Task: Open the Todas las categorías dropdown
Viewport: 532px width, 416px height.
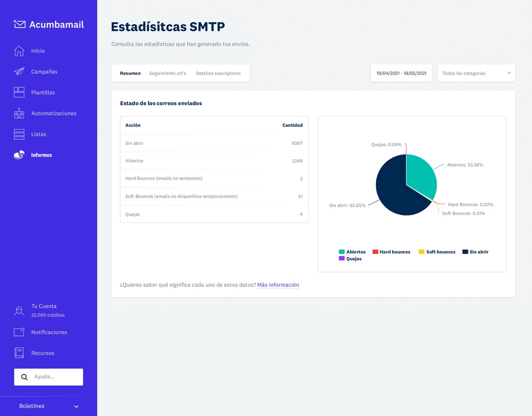Action: pyautogui.click(x=476, y=73)
